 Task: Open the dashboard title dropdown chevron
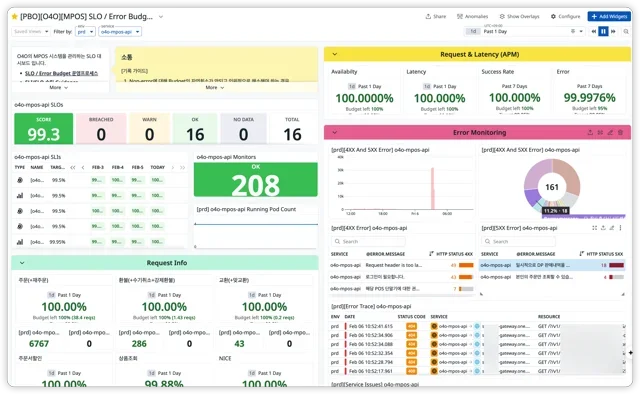click(161, 17)
